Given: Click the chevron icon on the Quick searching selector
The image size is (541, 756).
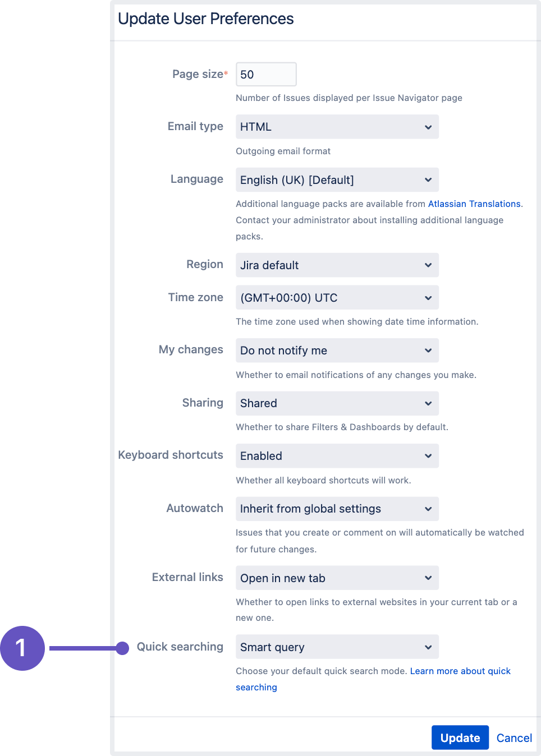Looking at the screenshot, I should coord(428,647).
